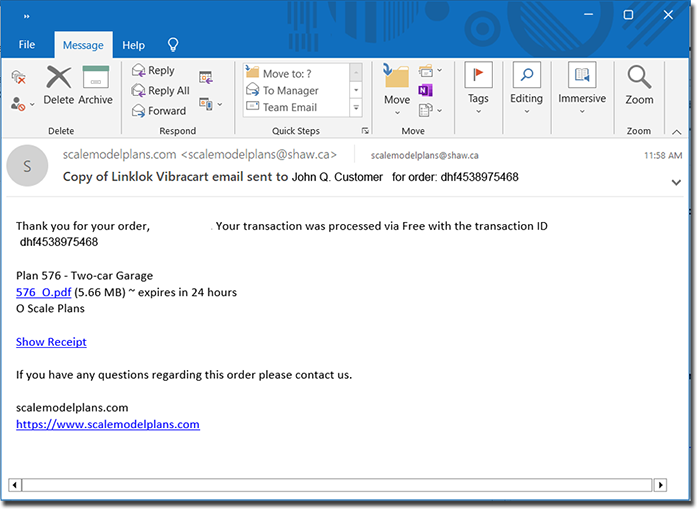Send message to OneNote
Viewport: 700px width, 509px height.
tap(425, 91)
